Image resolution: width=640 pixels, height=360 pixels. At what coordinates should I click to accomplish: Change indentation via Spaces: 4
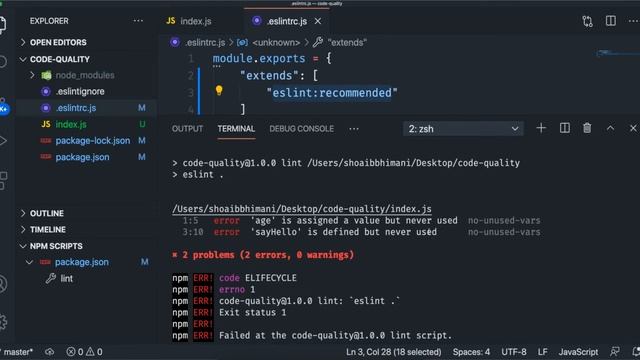[471, 352]
